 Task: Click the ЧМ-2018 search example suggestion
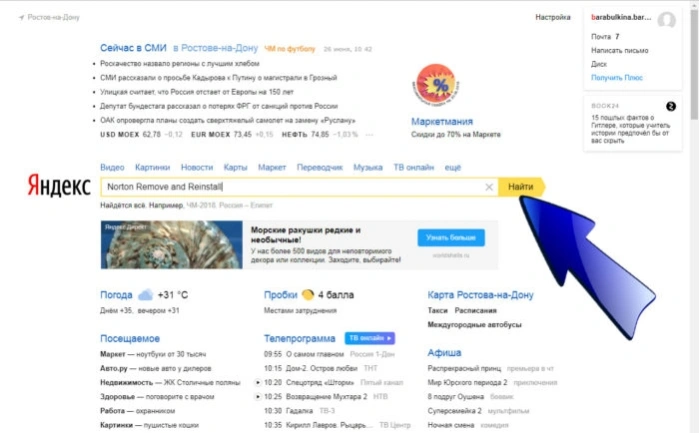[229, 205]
